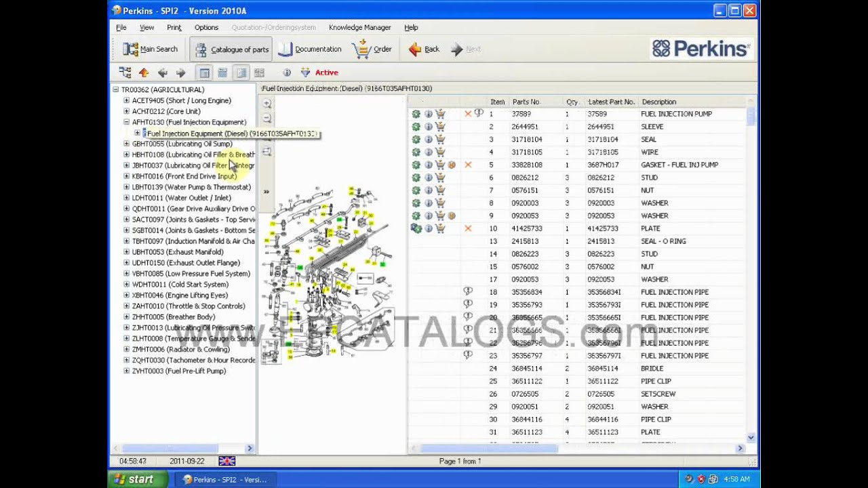Open the File menu
This screenshot has height=488, width=868.
point(121,28)
